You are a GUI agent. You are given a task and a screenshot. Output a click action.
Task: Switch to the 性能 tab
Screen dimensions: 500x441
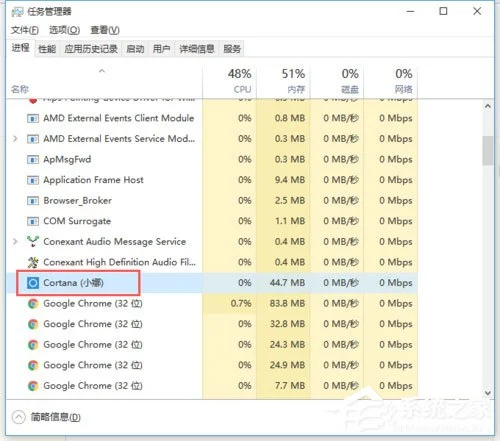pos(47,49)
